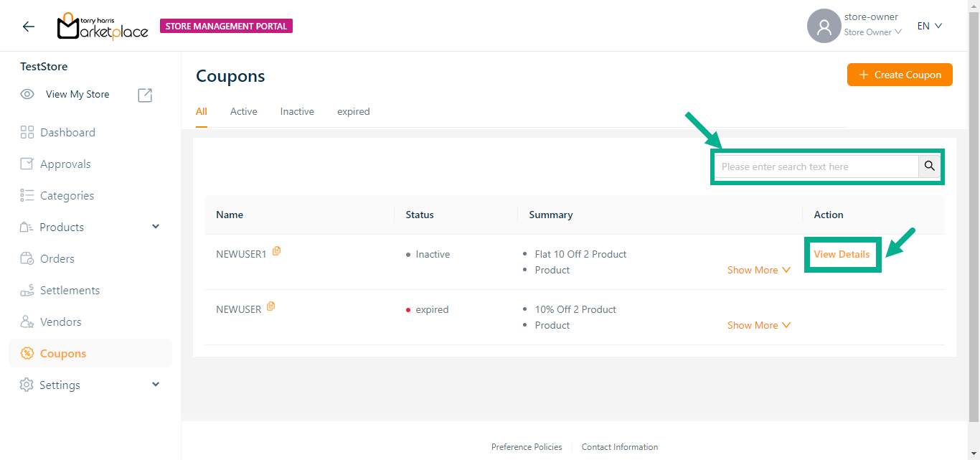Image resolution: width=980 pixels, height=460 pixels.
Task: Switch to the expired coupons tab
Action: click(x=353, y=111)
